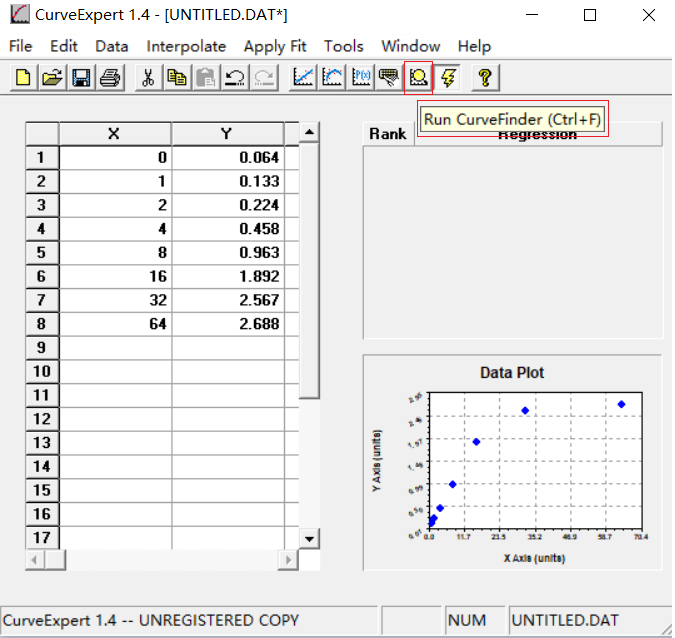Open the Tools menu

coord(344,46)
